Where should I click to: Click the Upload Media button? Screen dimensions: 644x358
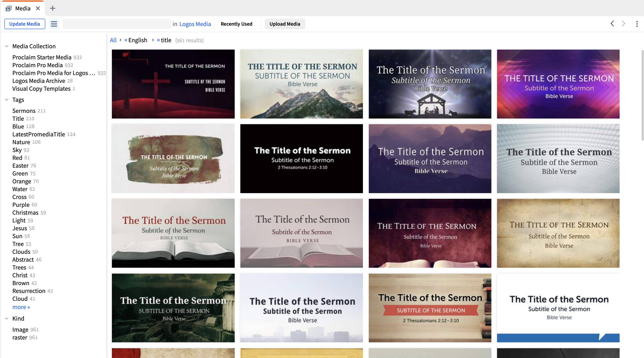[285, 24]
